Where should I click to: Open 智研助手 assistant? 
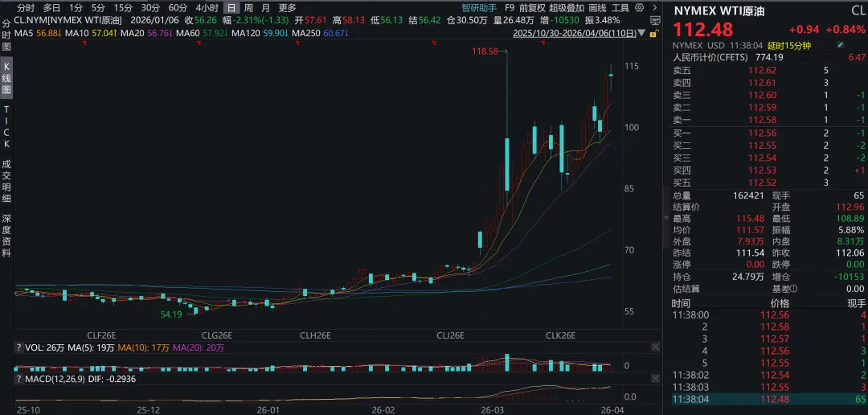[x=479, y=8]
